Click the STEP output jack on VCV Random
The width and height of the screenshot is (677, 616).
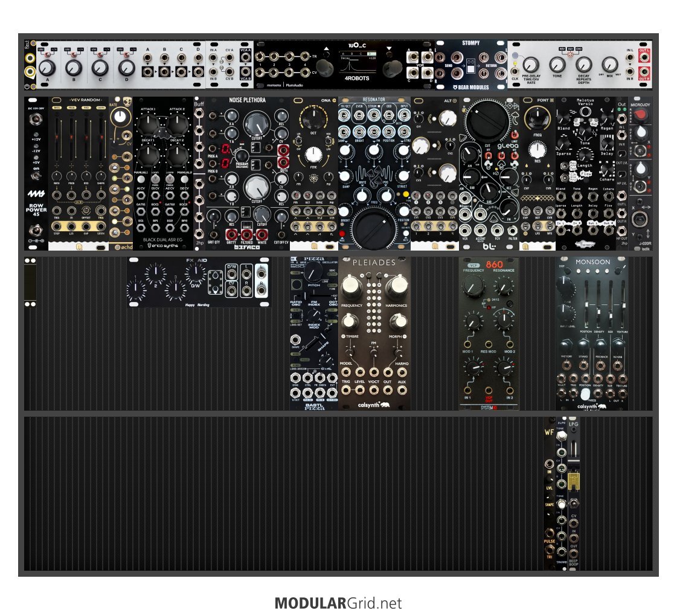point(57,226)
